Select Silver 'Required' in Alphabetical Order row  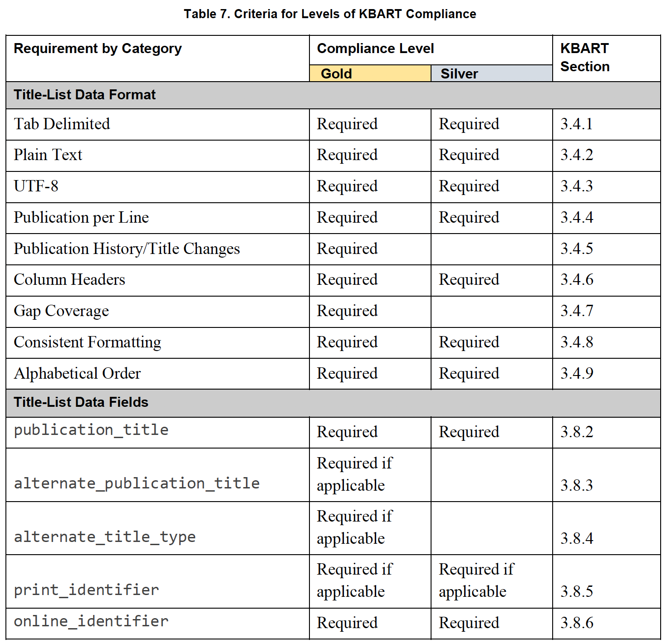(x=469, y=374)
